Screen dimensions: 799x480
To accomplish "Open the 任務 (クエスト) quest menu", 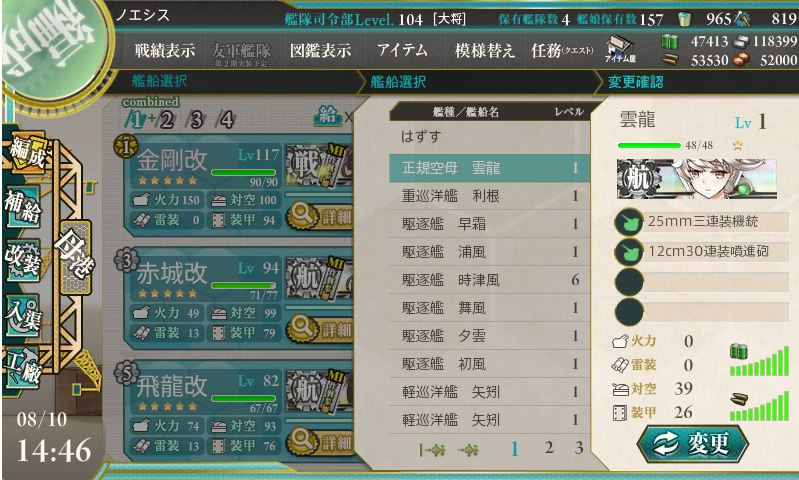I will point(562,50).
